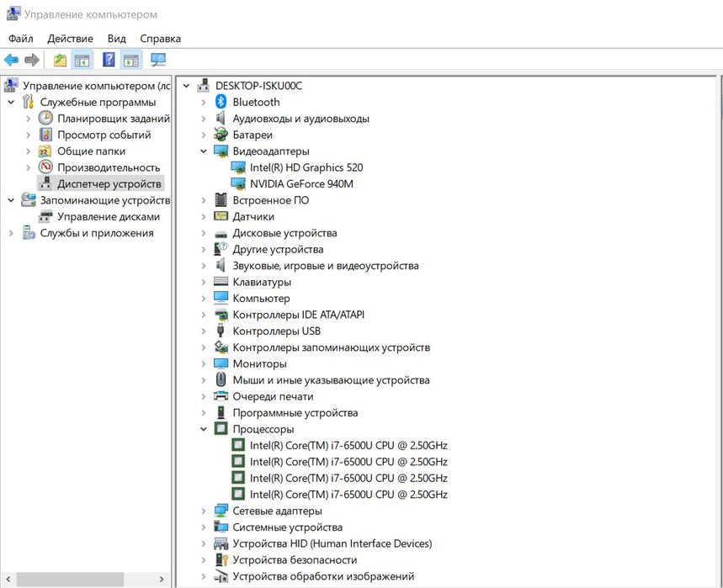Select Программные устройства category

(x=295, y=413)
